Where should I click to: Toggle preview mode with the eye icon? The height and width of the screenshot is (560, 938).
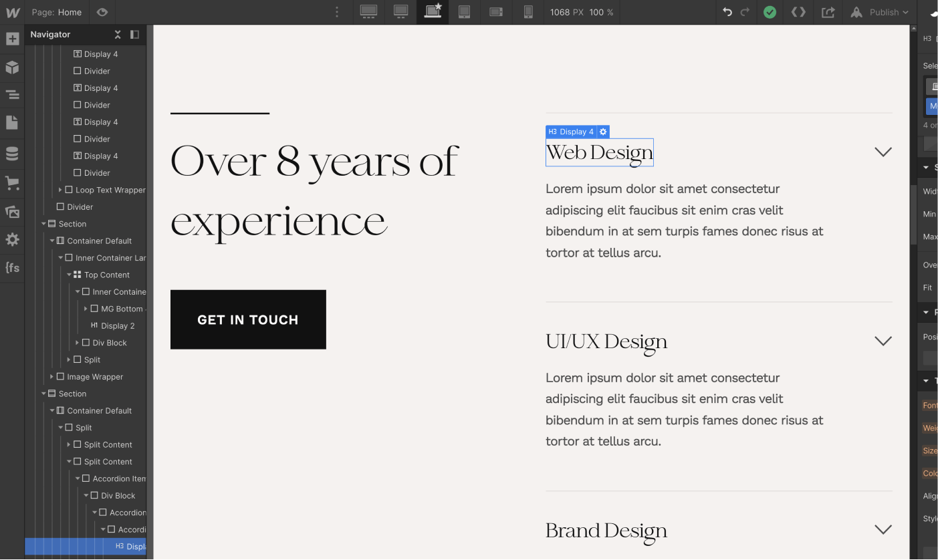point(101,12)
